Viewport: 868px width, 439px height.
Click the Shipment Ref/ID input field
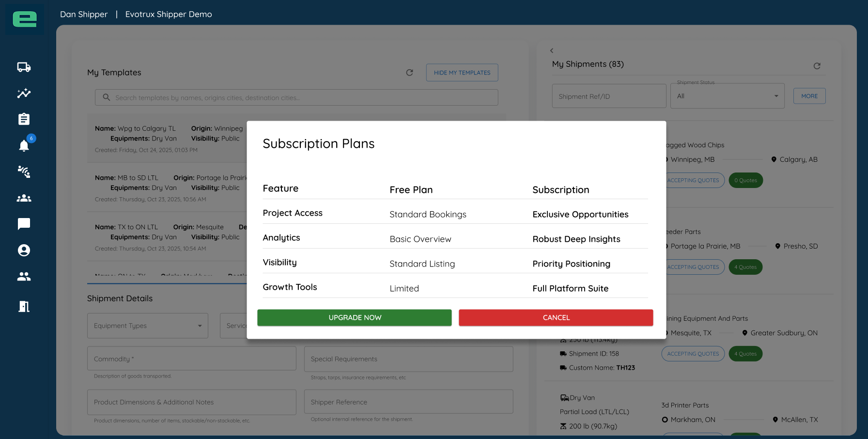coord(609,96)
